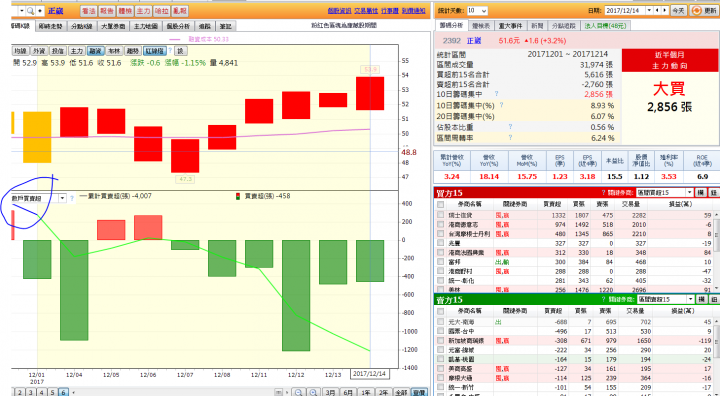The width and height of the screenshot is (720, 396).
Task: Select page 6 button below the chart
Action: (63, 392)
